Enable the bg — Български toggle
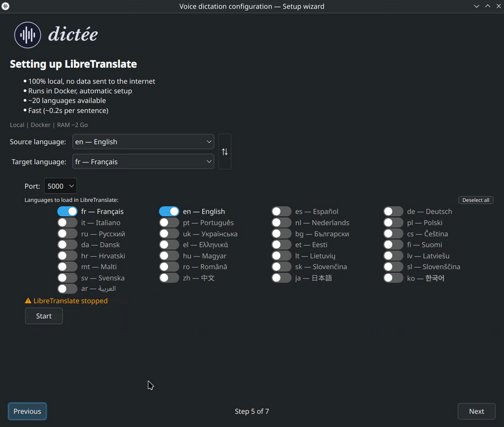Screen dimensions: 504x427 pos(281,234)
